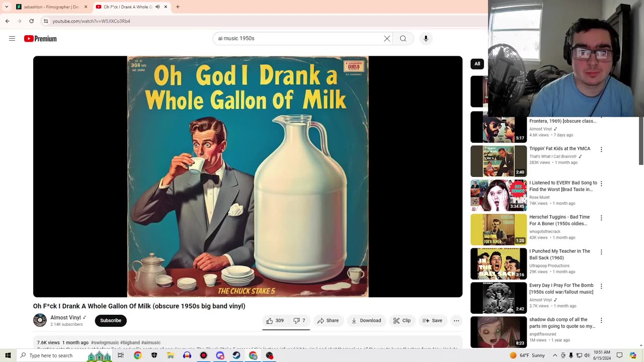
Task: Show hidden system tray icons chevron
Action: tap(555, 355)
